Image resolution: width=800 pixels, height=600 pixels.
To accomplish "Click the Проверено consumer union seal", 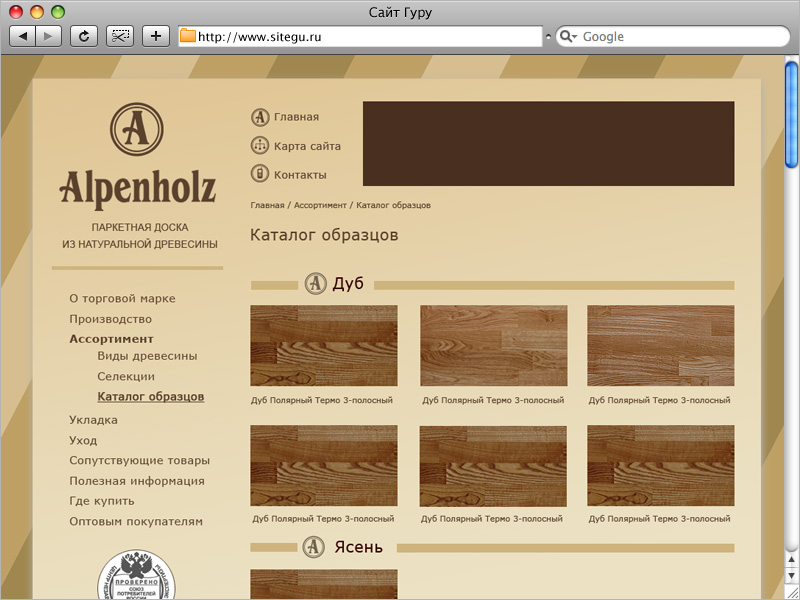I will point(136,574).
